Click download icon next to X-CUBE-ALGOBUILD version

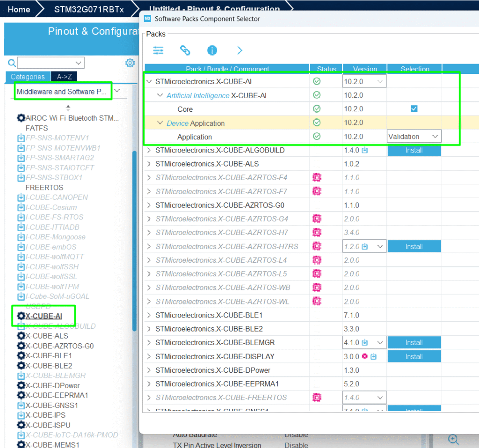[365, 151]
